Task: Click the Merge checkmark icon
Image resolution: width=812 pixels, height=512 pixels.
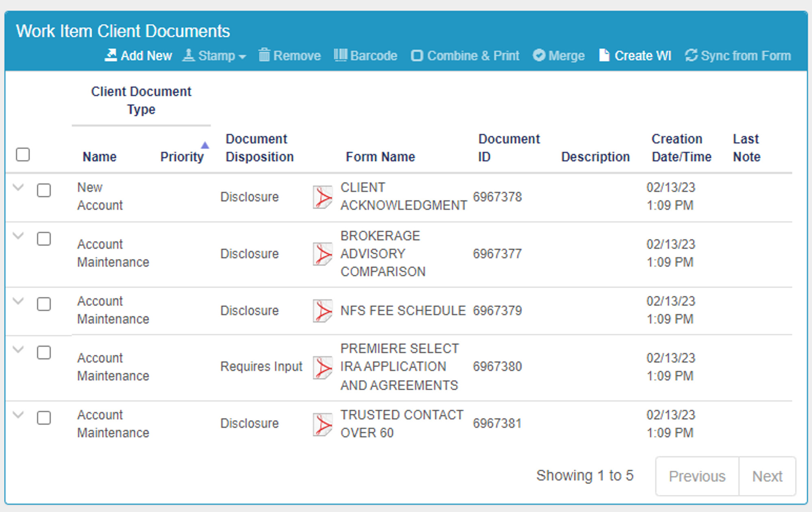Action: (x=539, y=55)
